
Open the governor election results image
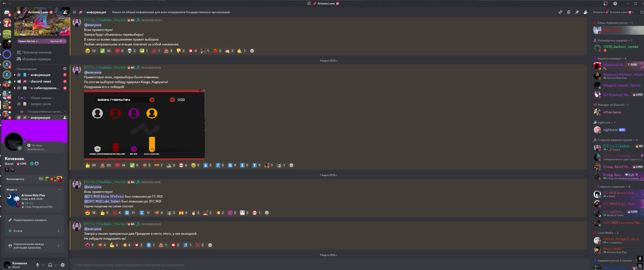point(144,125)
